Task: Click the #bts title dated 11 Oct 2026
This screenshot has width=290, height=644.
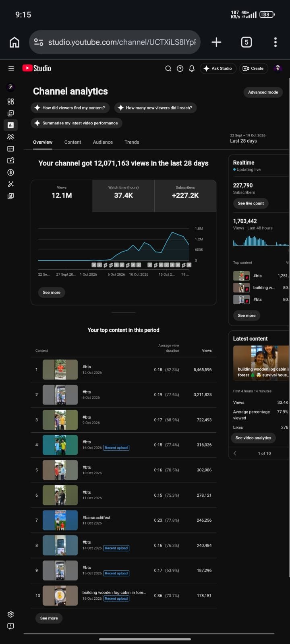Action: tap(87, 492)
